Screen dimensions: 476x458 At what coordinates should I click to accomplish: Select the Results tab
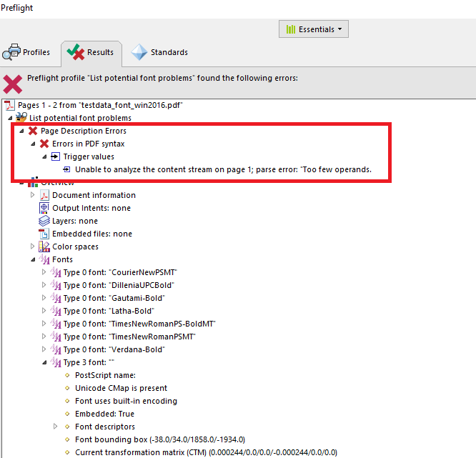point(91,52)
